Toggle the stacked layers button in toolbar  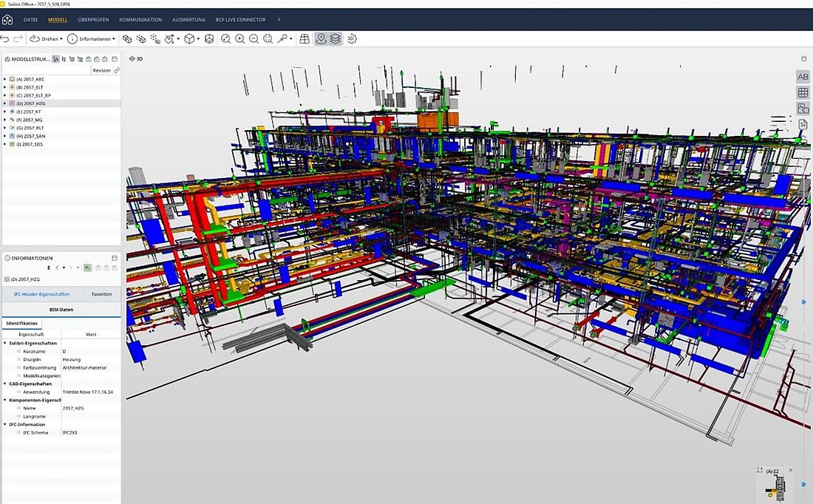pos(336,38)
